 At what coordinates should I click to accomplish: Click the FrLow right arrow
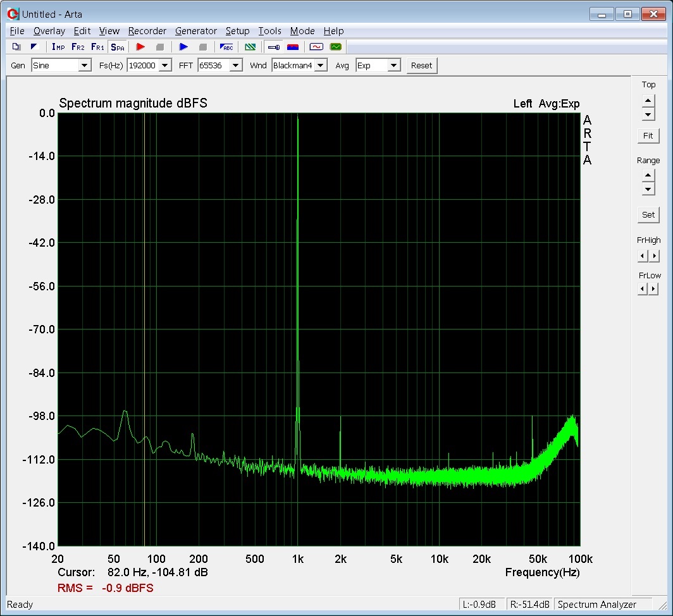[653, 289]
